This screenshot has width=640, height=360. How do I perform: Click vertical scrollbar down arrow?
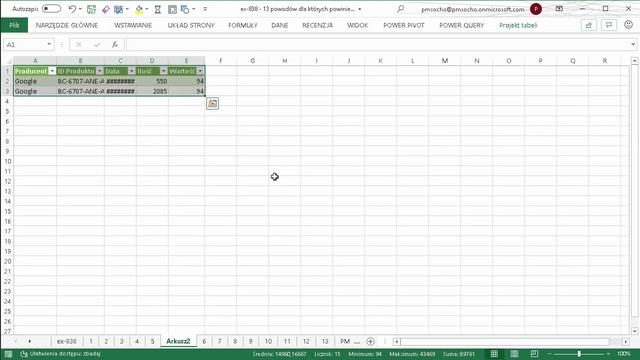634,331
